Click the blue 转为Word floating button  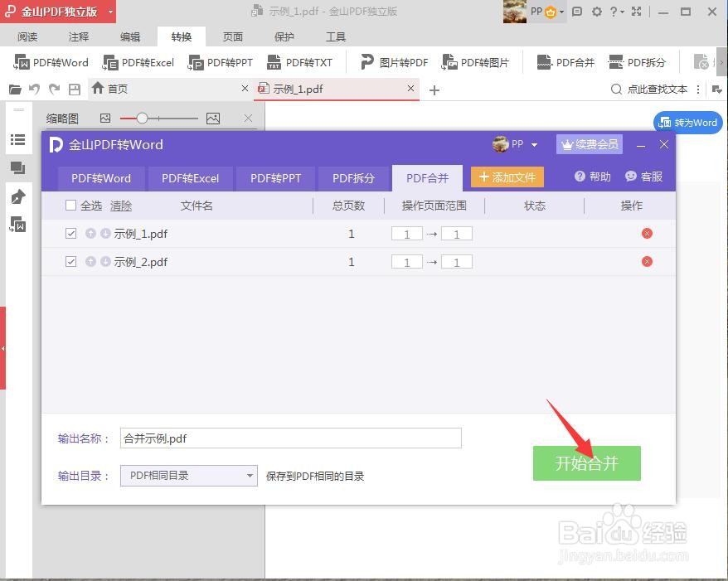(x=687, y=123)
